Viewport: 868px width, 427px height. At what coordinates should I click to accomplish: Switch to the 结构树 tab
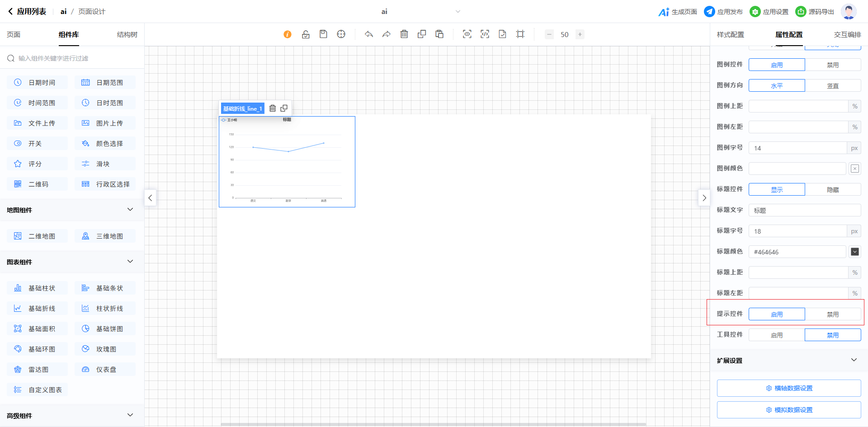127,35
